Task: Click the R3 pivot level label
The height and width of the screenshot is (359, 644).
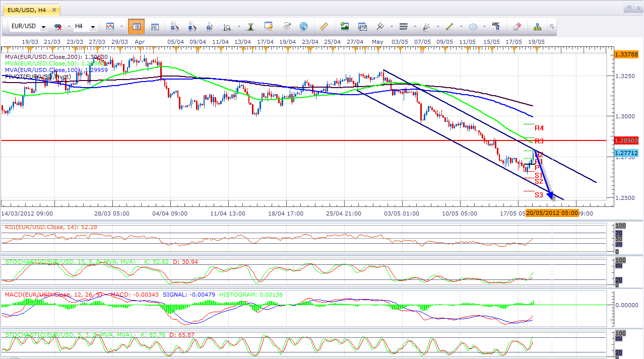Action: point(539,141)
